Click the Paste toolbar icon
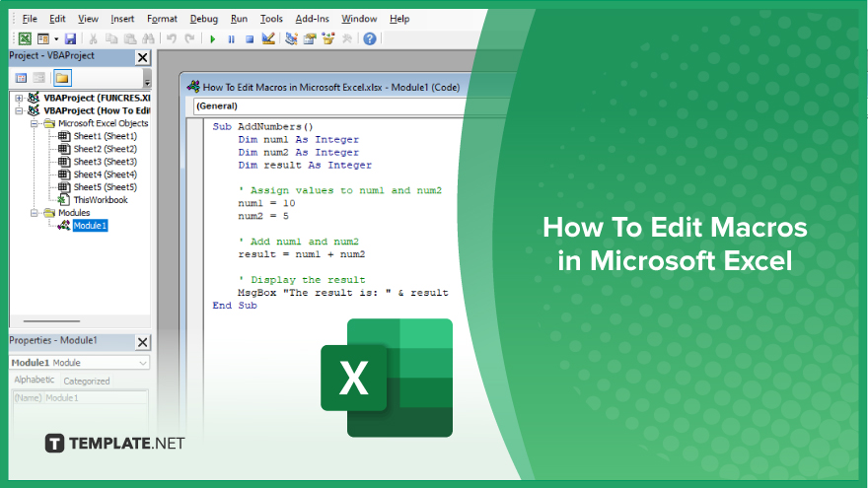868x488 pixels. click(130, 38)
